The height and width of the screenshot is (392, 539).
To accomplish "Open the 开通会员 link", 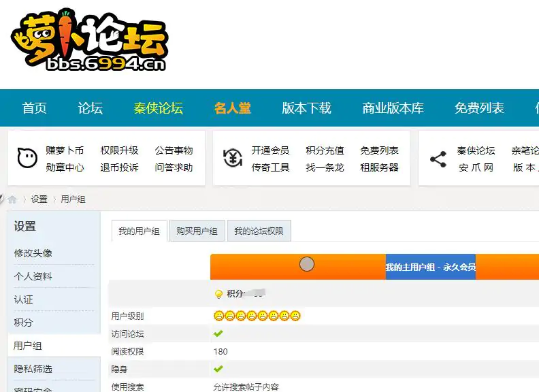I will (270, 150).
